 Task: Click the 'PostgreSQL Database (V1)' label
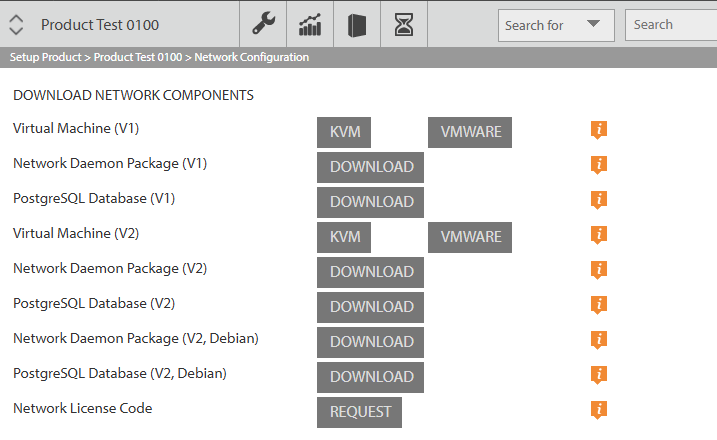[94, 199]
